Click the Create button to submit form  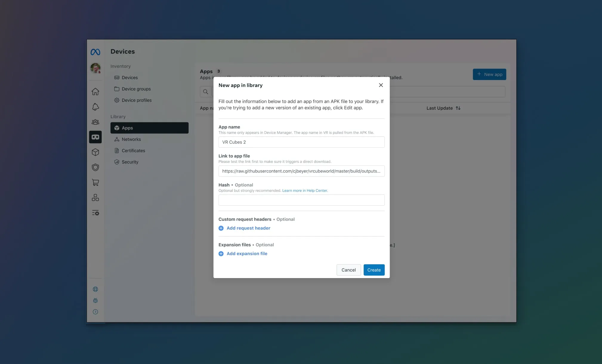[374, 269]
